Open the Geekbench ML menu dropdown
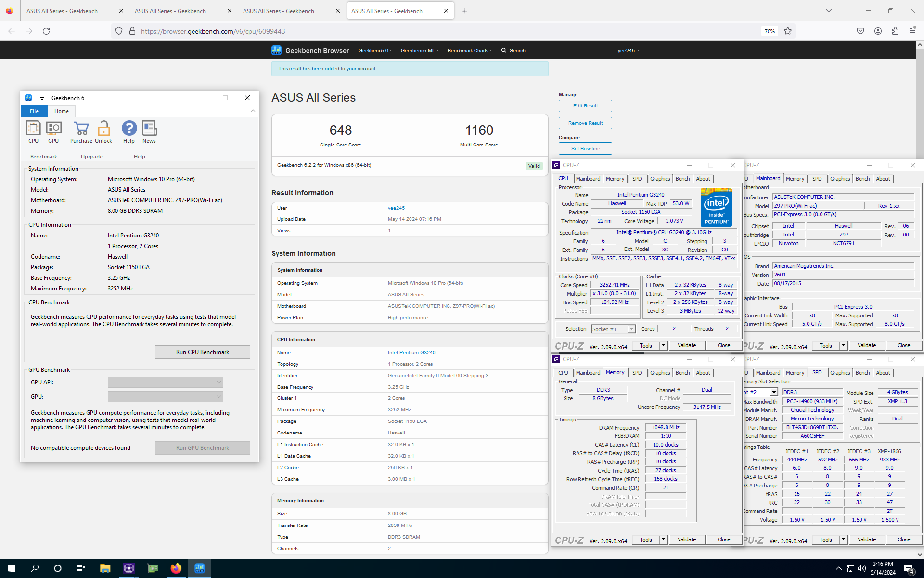 pyautogui.click(x=419, y=50)
